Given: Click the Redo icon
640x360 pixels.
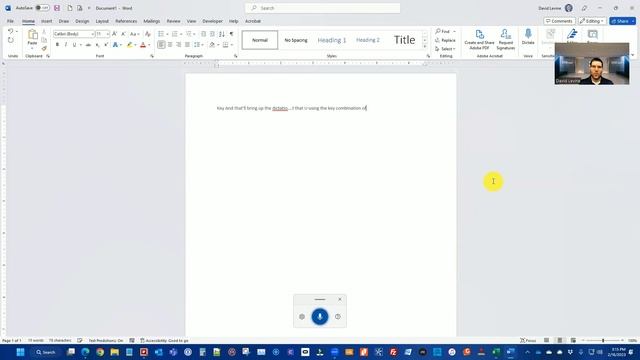Looking at the screenshot, I should (11, 40).
